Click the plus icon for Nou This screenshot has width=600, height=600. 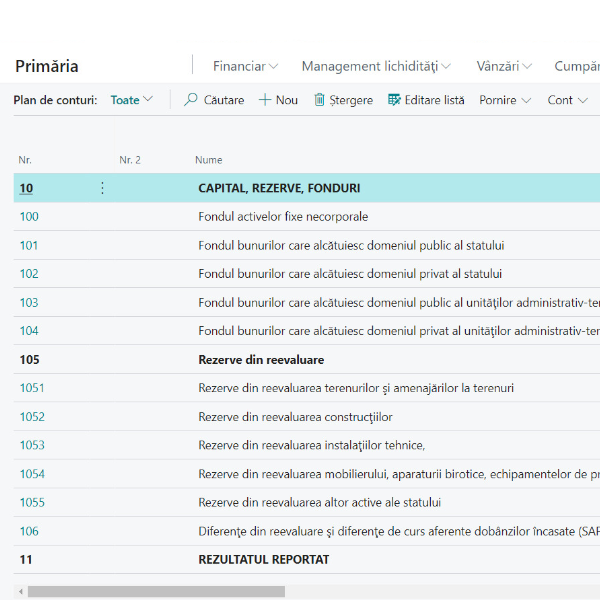pyautogui.click(x=265, y=100)
